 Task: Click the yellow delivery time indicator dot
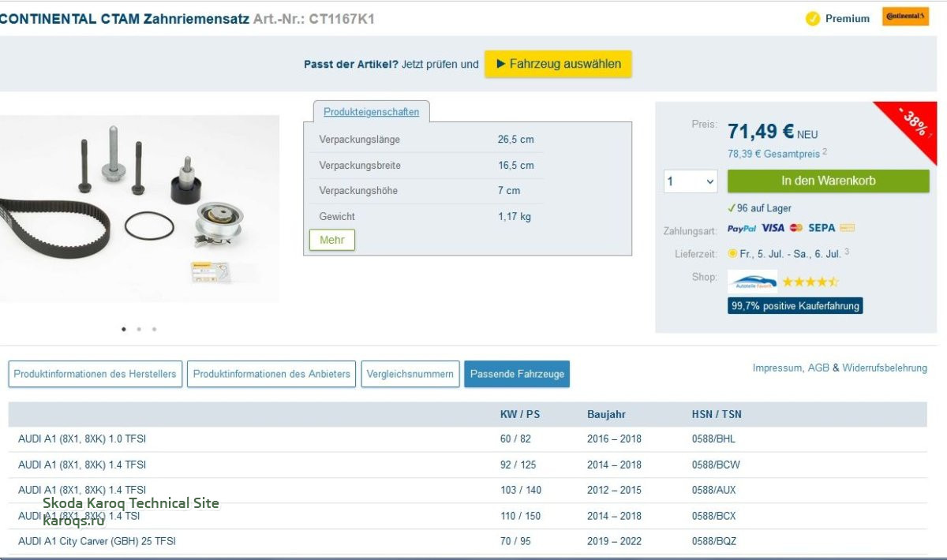(x=732, y=253)
